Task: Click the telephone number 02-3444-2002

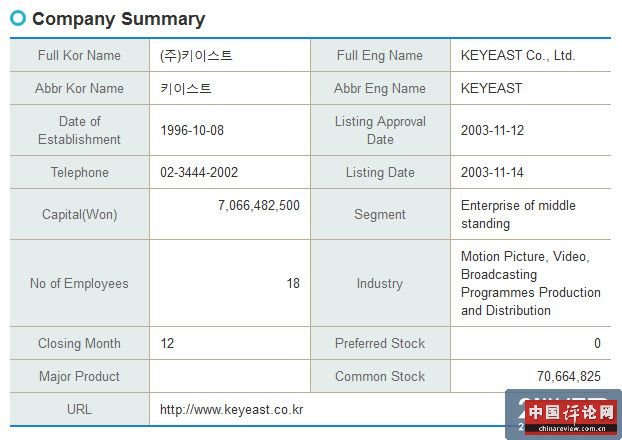Action: [x=199, y=172]
